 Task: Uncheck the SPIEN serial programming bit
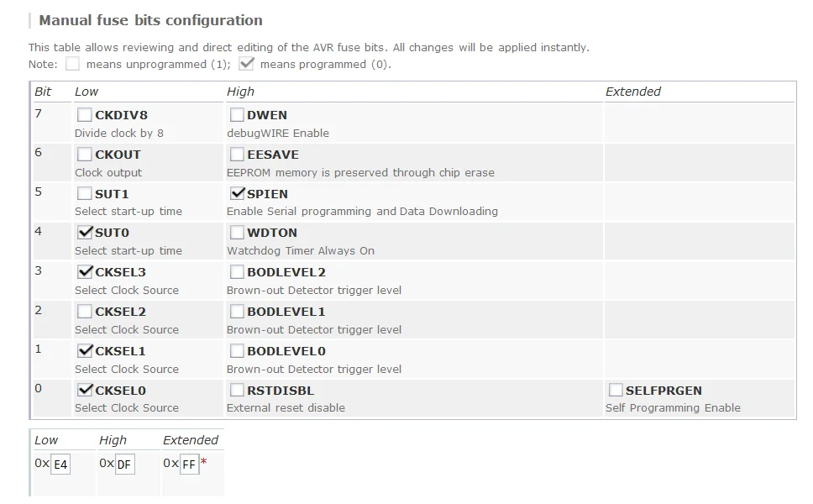(x=237, y=194)
